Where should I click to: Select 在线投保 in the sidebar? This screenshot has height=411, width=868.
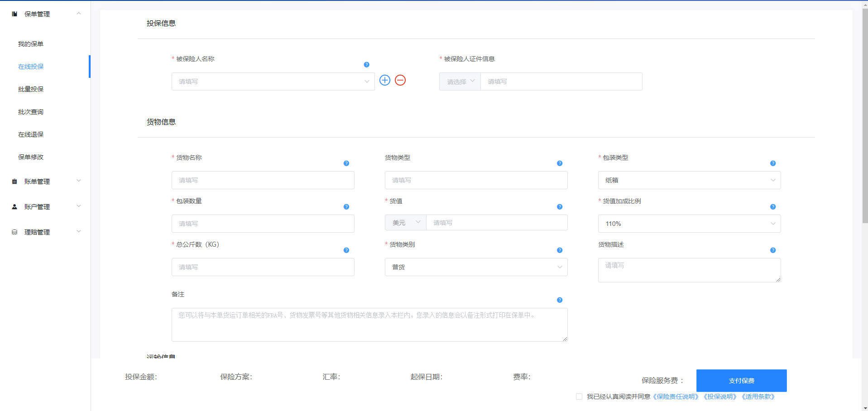click(31, 67)
